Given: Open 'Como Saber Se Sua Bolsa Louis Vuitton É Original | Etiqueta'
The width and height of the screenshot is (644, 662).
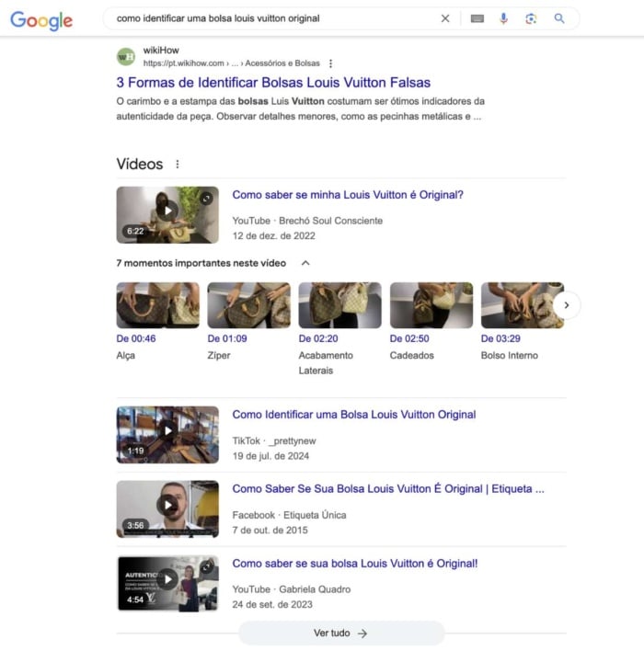Looking at the screenshot, I should coord(388,489).
